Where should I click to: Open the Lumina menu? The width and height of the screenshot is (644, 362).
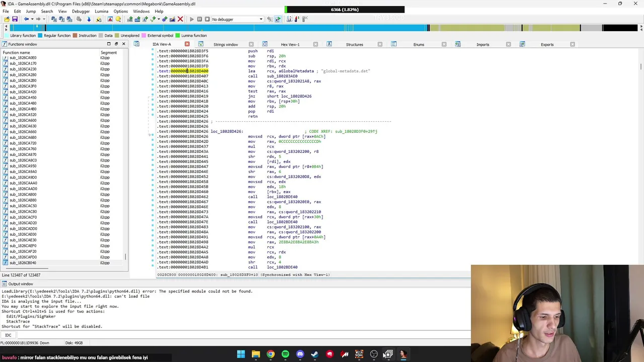[x=101, y=11]
